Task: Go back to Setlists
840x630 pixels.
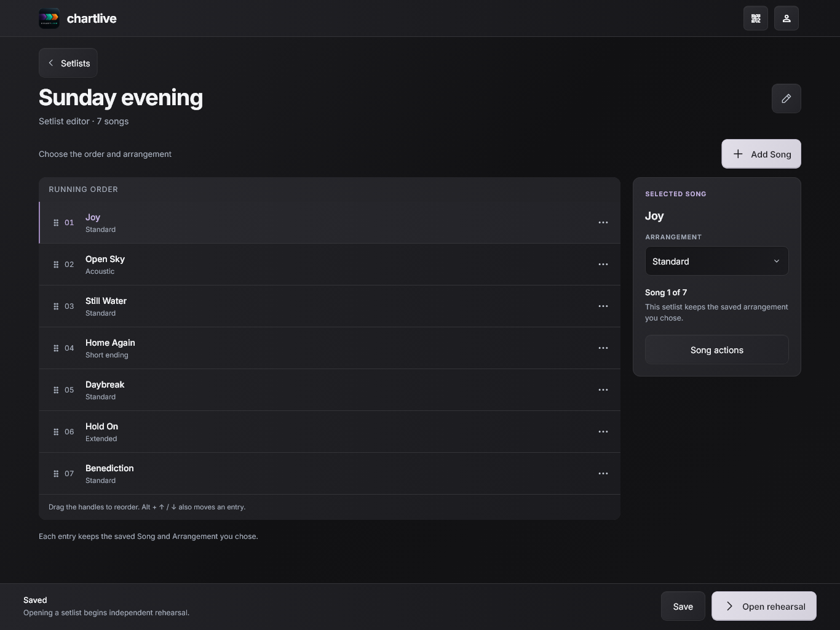Action: pos(68,63)
